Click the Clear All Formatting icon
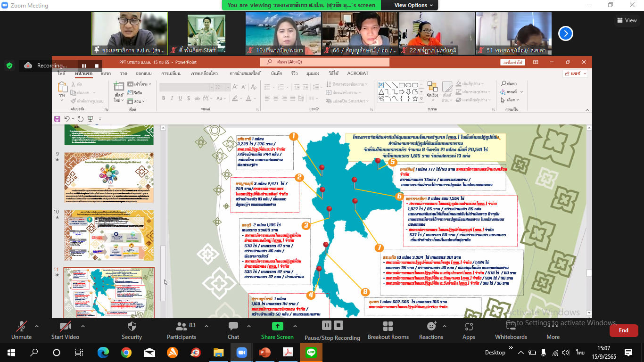644x362 pixels. click(253, 87)
